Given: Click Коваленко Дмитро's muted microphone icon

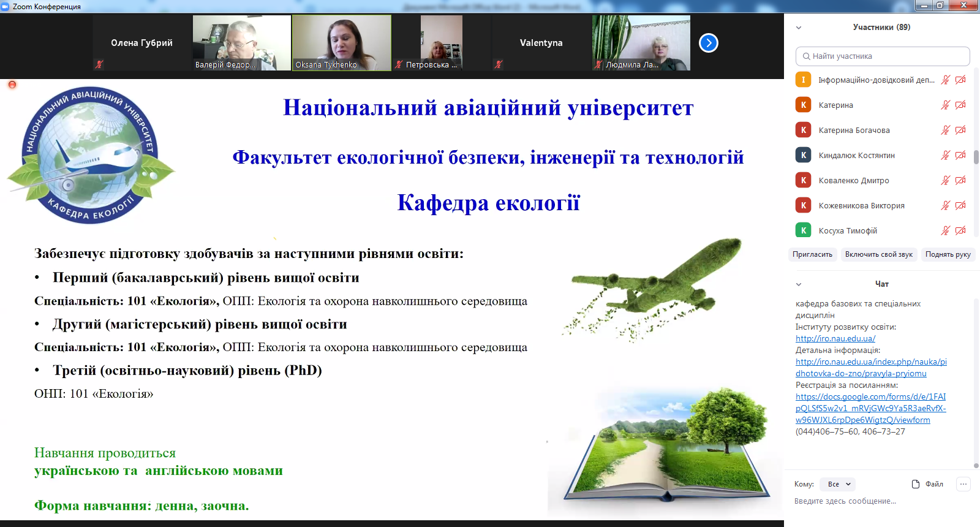Looking at the screenshot, I should click(945, 180).
